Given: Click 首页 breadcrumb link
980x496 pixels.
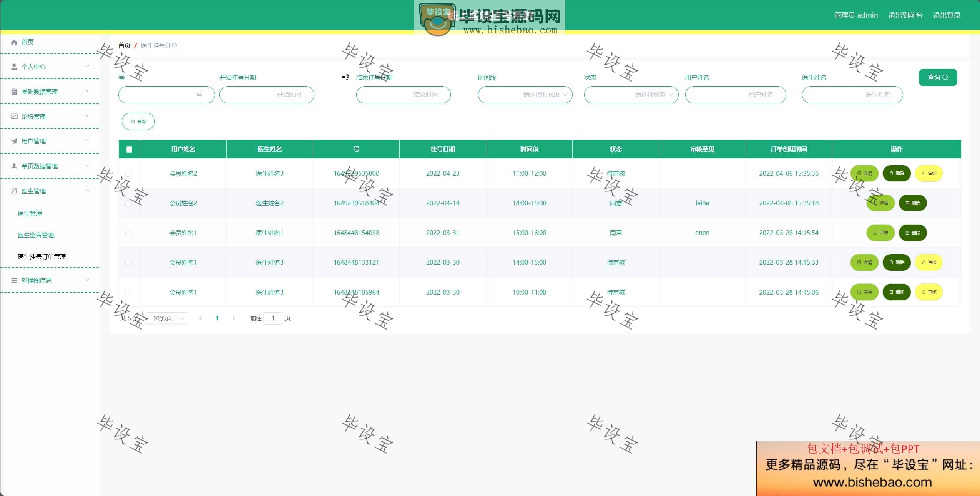Looking at the screenshot, I should point(124,45).
